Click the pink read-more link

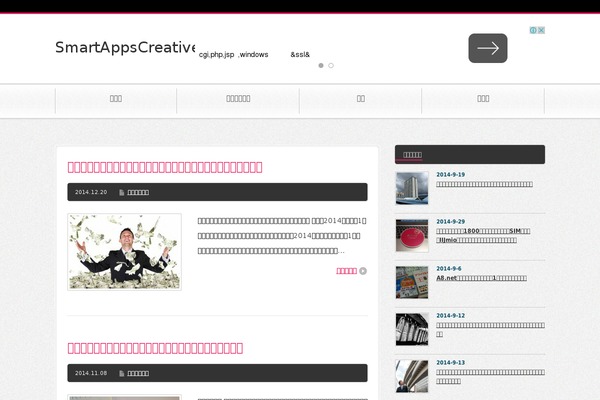[x=346, y=271]
